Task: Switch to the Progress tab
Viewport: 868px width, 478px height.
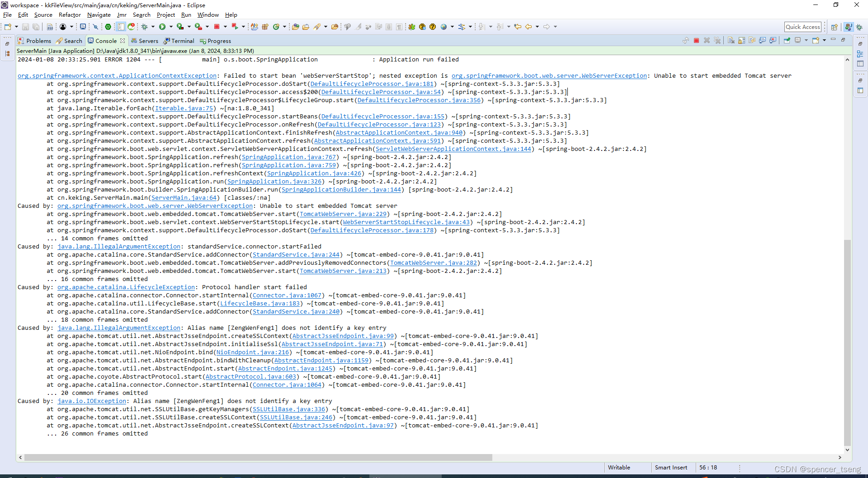Action: (216, 41)
